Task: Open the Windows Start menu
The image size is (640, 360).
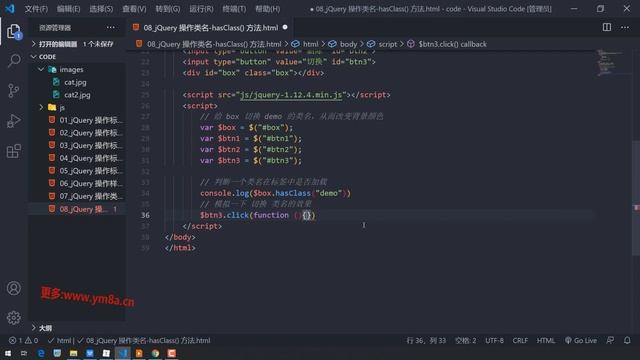Action: pos(8,353)
